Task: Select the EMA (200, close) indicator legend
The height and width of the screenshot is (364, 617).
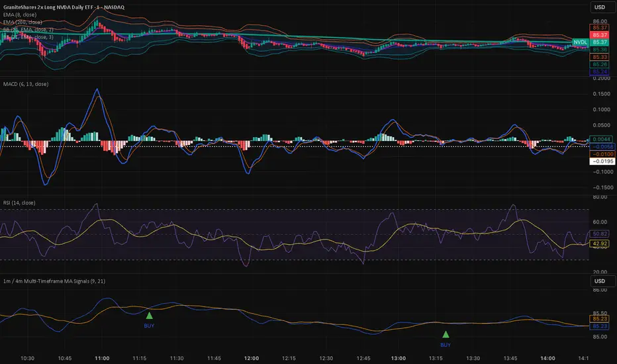Action: pos(23,22)
